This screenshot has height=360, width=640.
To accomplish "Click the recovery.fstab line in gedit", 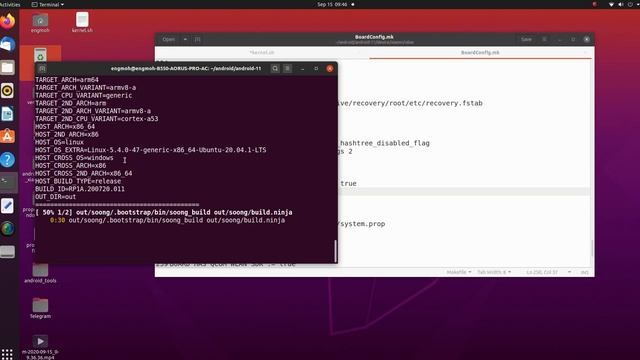I will click(x=411, y=103).
